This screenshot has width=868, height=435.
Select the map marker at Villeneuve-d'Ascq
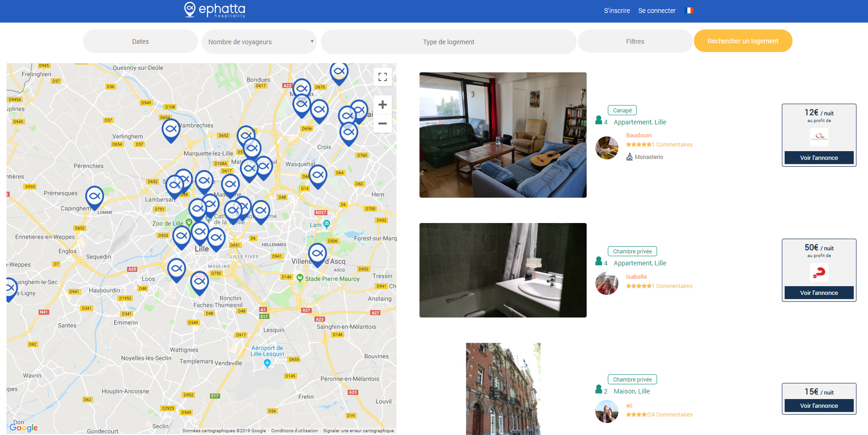coord(317,254)
